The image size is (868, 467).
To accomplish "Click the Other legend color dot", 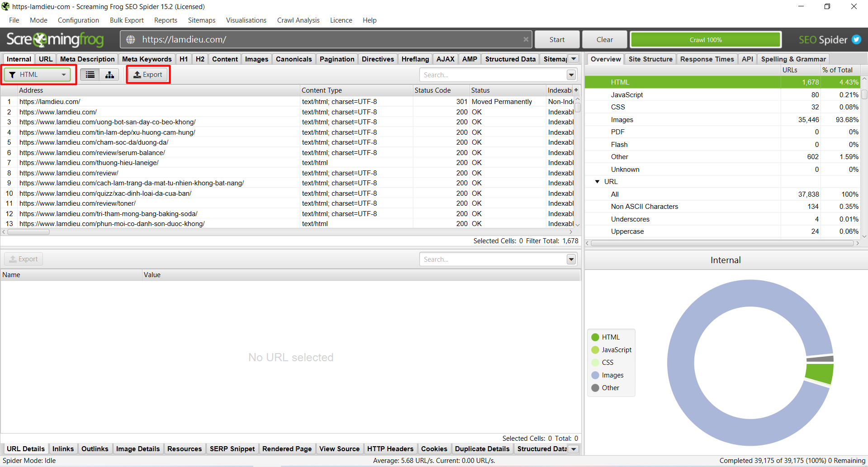I will (595, 388).
